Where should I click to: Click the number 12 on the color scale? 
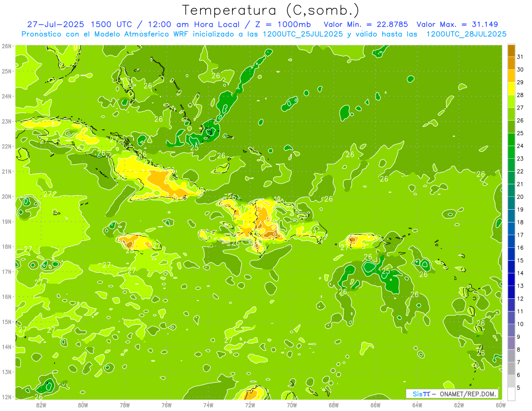coord(520,298)
